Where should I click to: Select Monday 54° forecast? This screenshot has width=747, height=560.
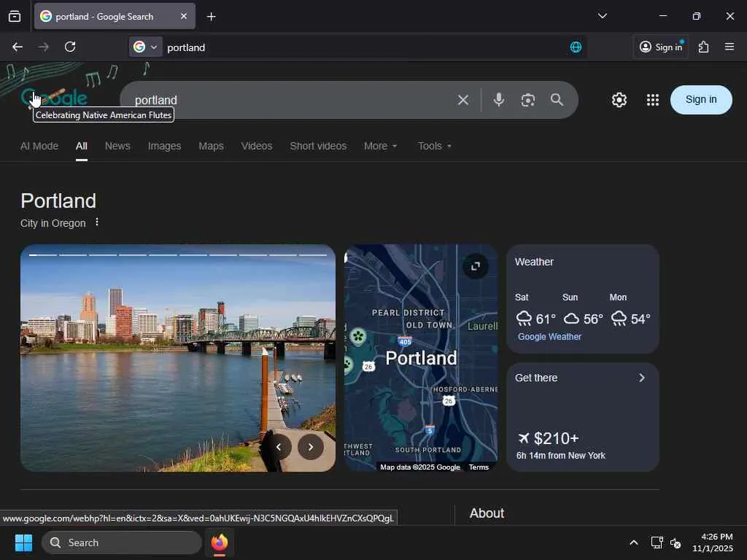(x=630, y=311)
